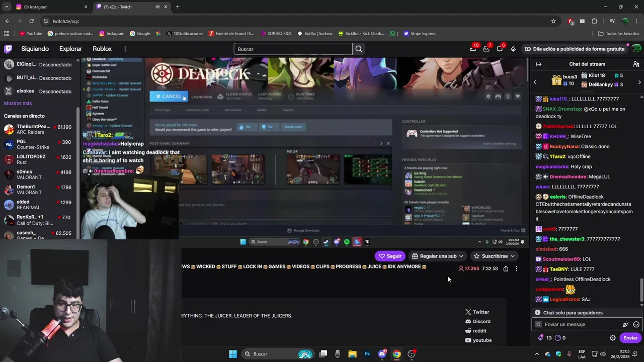Open File Explorer from the taskbar
This screenshot has width=644, height=362.
pos(352,354)
